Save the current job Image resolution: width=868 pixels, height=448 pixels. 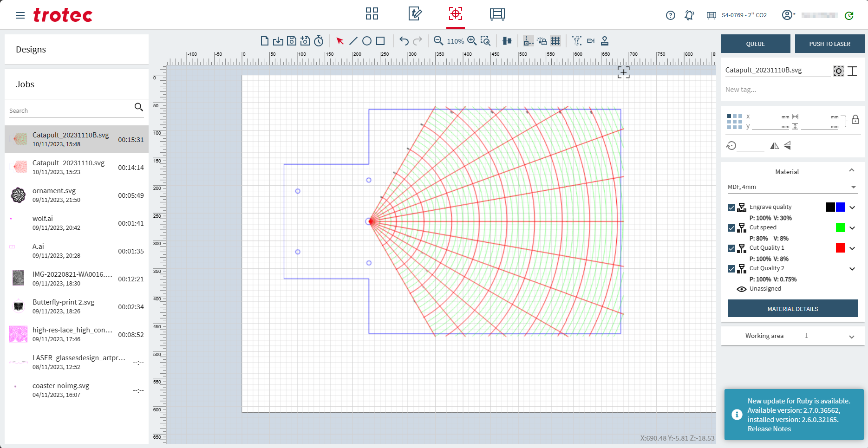pyautogui.click(x=291, y=41)
